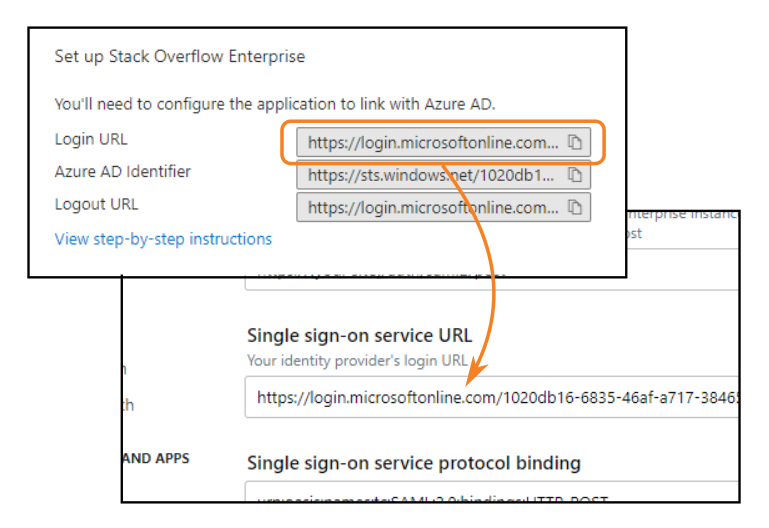The width and height of the screenshot is (769, 528).
Task: Select the AND APPS sidebar section label
Action: click(x=155, y=459)
